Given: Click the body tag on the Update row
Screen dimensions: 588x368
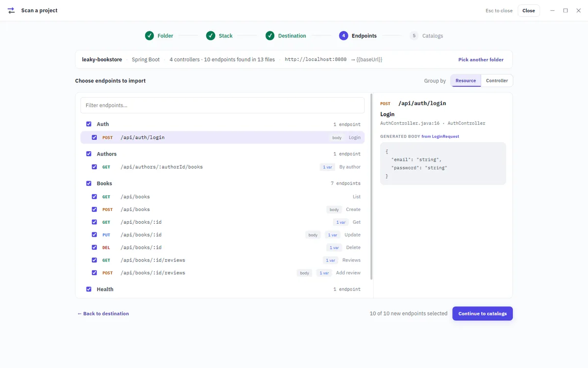Looking at the screenshot, I should (313, 235).
